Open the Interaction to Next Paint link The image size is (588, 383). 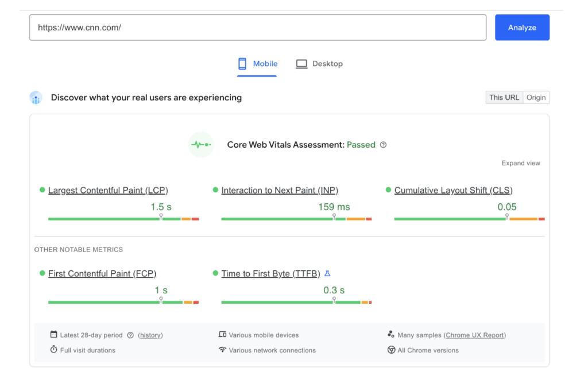coord(280,190)
